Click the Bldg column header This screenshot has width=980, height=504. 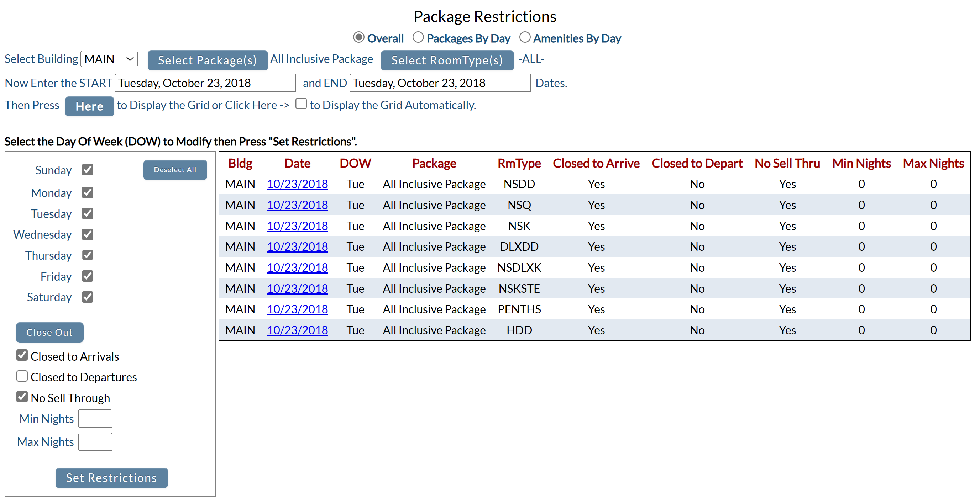[x=240, y=163]
